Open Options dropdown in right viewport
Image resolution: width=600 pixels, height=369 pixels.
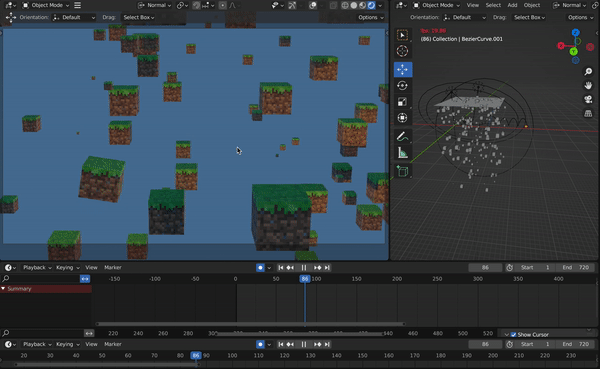[x=580, y=17]
